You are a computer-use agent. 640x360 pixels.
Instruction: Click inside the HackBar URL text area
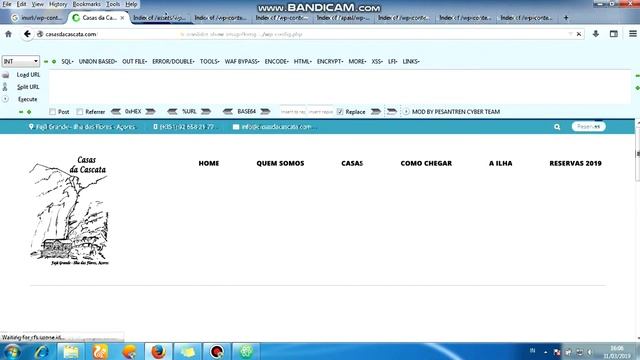point(340,87)
